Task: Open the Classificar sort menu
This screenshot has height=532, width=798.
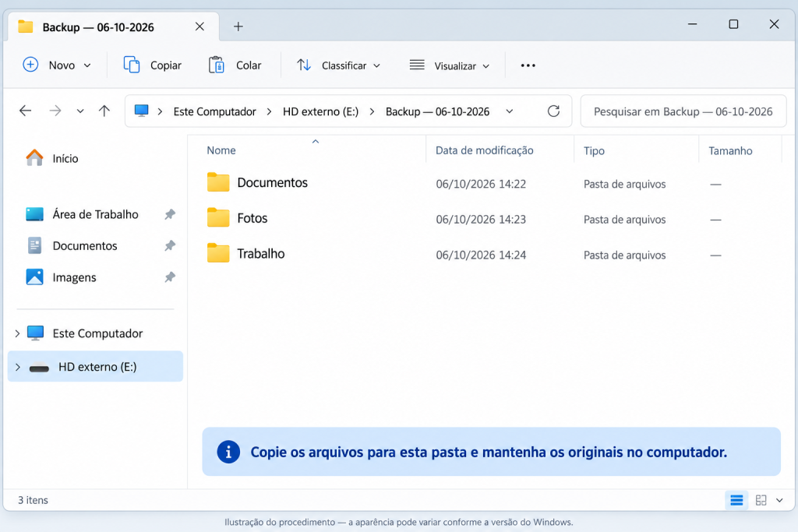Action: click(x=338, y=65)
